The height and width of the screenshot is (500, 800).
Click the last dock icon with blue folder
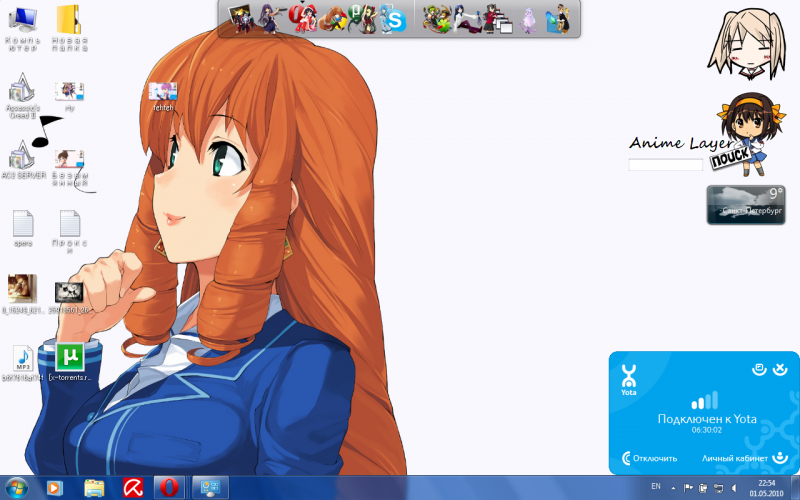[x=558, y=20]
